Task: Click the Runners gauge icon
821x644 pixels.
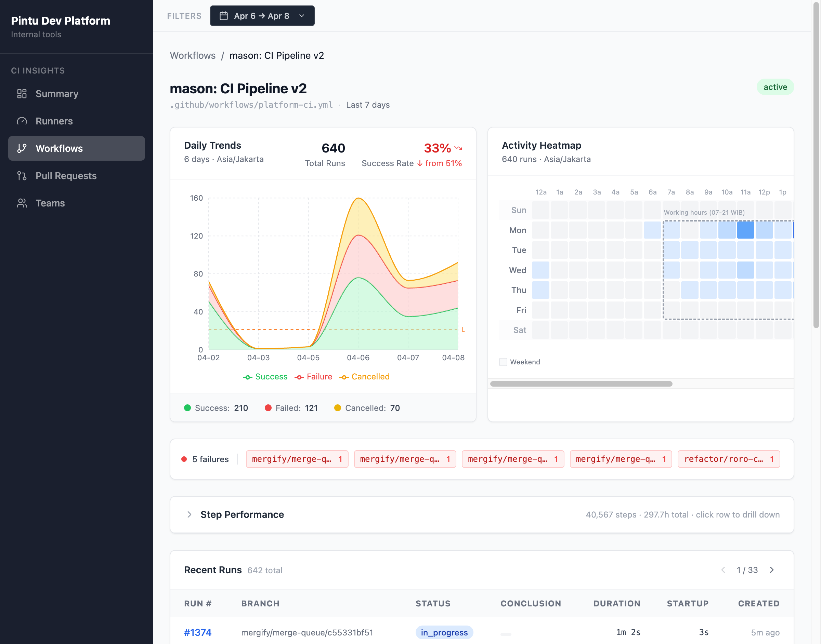Action: click(x=22, y=121)
